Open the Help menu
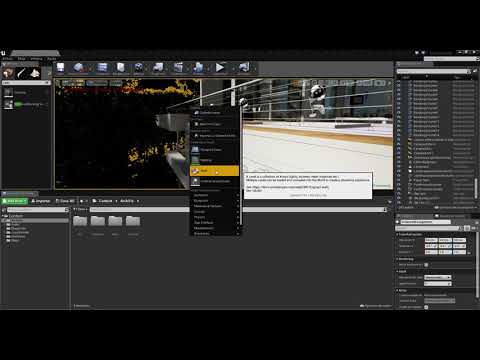 (x=52, y=59)
